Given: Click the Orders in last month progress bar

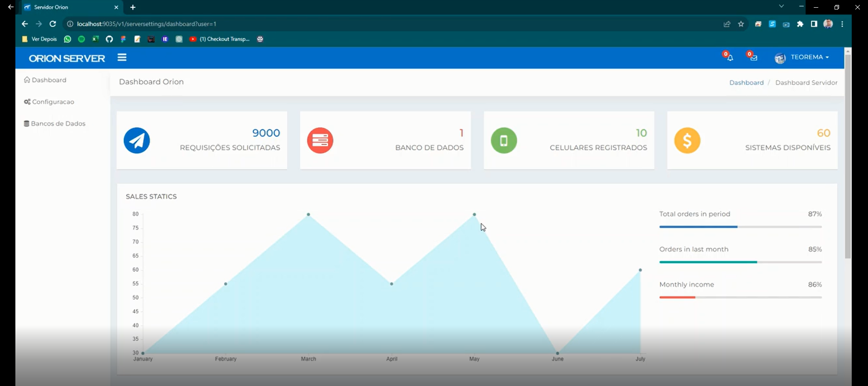Looking at the screenshot, I should [741, 262].
